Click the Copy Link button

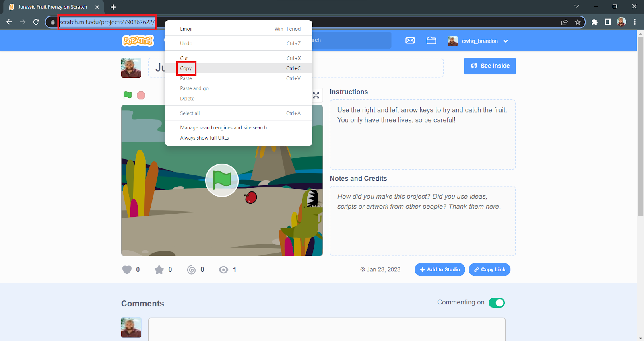click(489, 269)
